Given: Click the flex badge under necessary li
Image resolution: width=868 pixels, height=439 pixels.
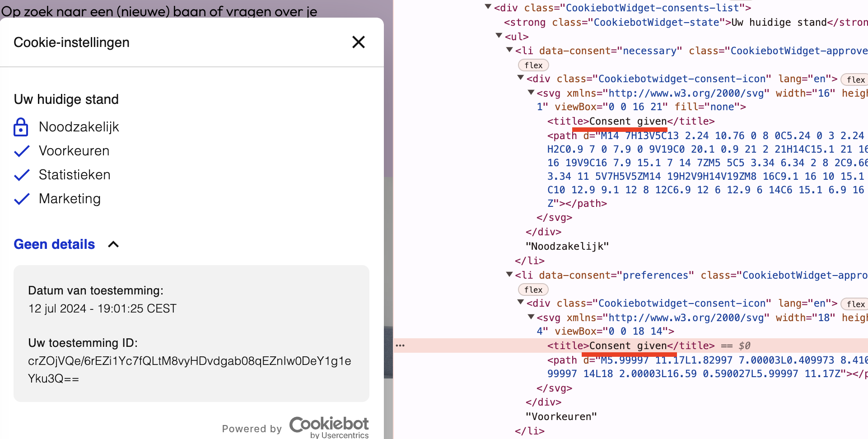Looking at the screenshot, I should pos(533,65).
